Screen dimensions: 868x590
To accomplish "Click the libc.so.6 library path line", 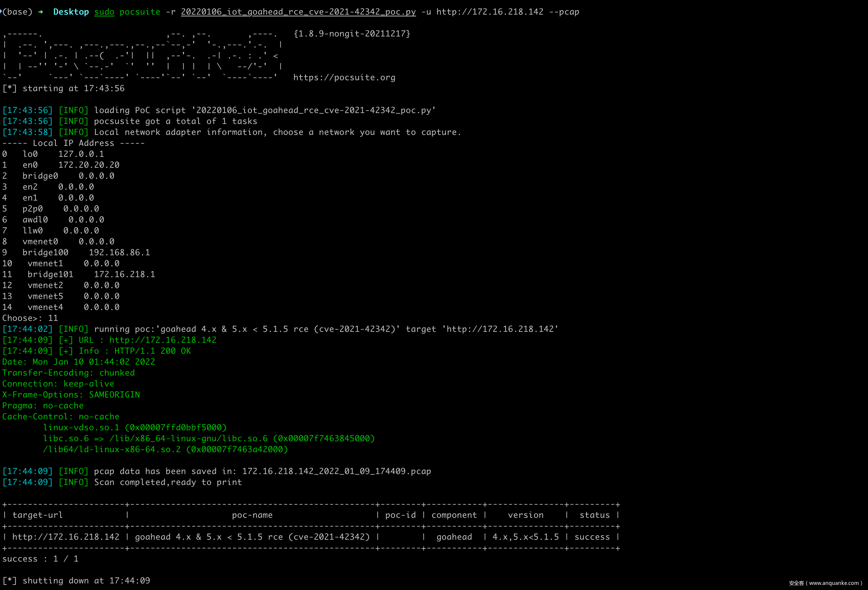I will click(208, 438).
